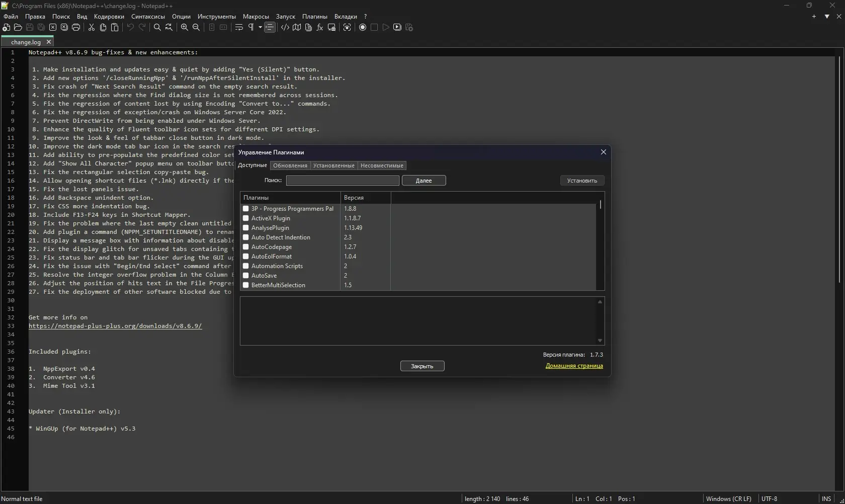Open the Кодировки menu
Screen dimensions: 845x504
point(109,17)
